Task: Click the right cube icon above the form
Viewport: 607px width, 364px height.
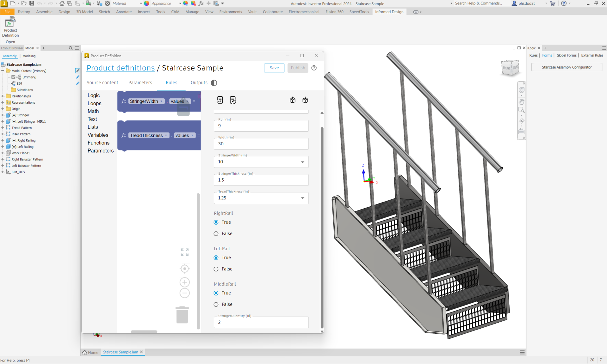Action: pyautogui.click(x=305, y=100)
